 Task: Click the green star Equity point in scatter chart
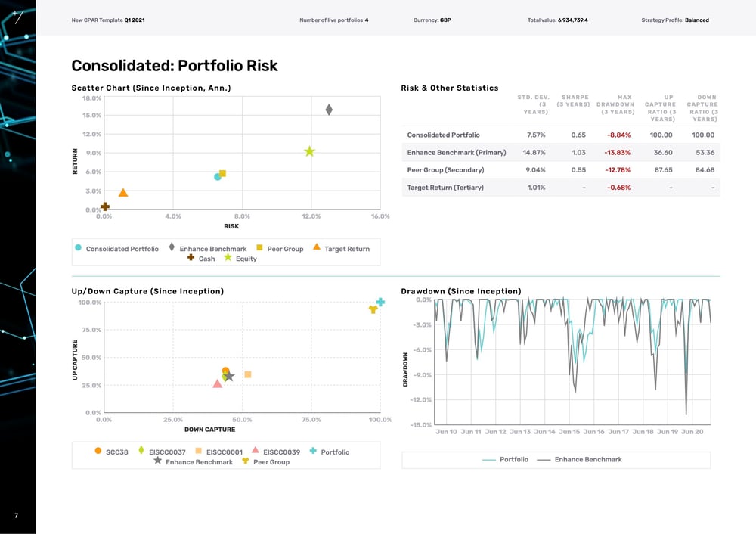tap(309, 151)
